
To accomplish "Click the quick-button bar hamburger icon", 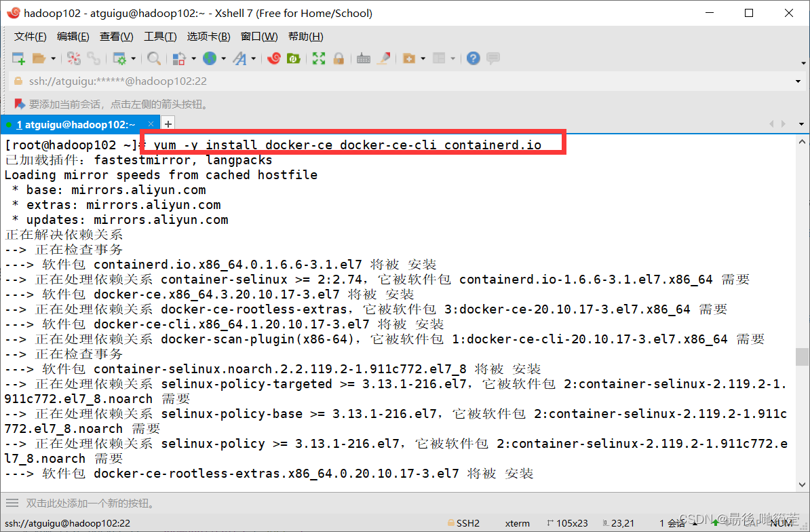I will pos(12,503).
